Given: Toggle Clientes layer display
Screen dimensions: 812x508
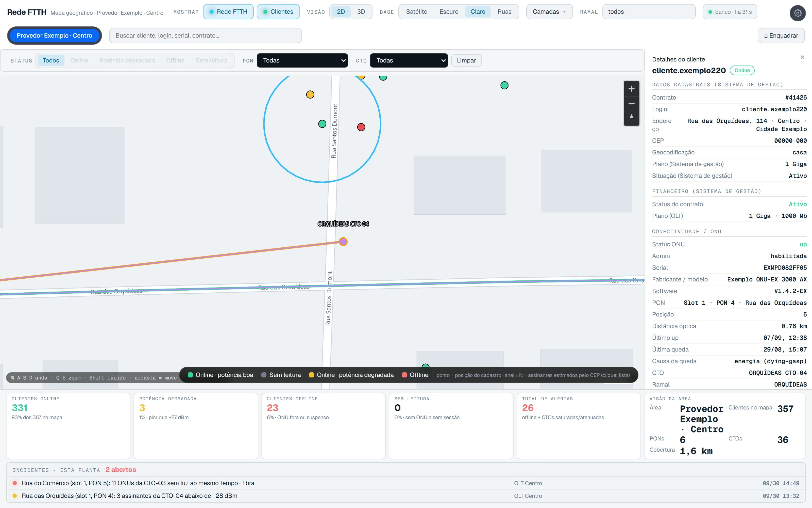Looking at the screenshot, I should click(278, 12).
